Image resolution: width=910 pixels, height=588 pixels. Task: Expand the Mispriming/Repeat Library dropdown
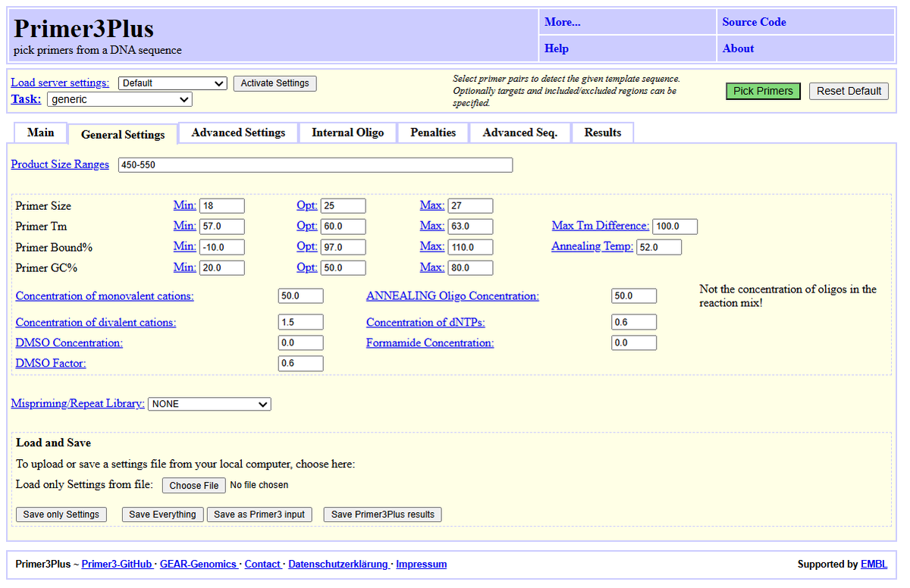[x=209, y=404]
